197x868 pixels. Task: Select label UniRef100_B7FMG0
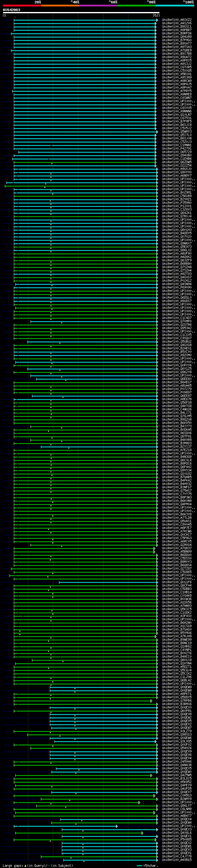click(177, 40)
